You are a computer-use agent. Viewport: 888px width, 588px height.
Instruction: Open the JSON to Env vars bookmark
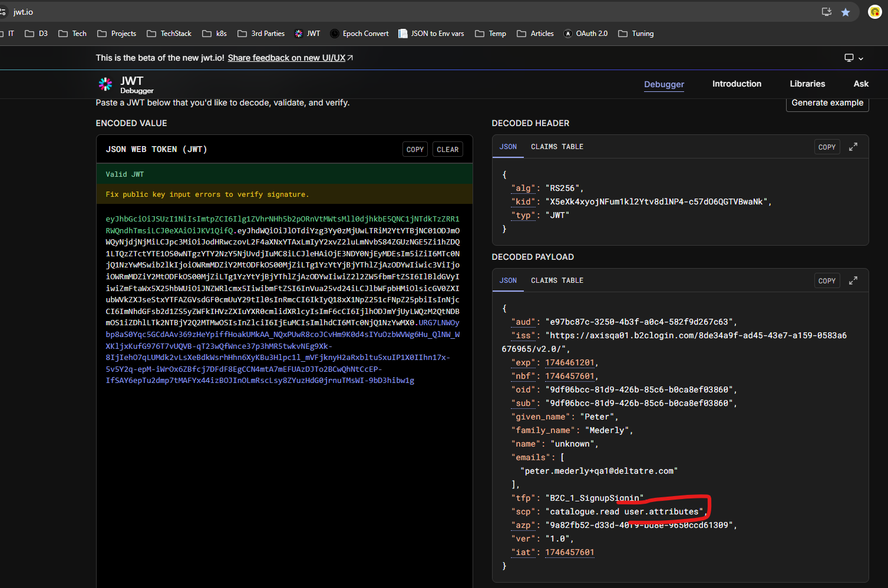tap(431, 34)
